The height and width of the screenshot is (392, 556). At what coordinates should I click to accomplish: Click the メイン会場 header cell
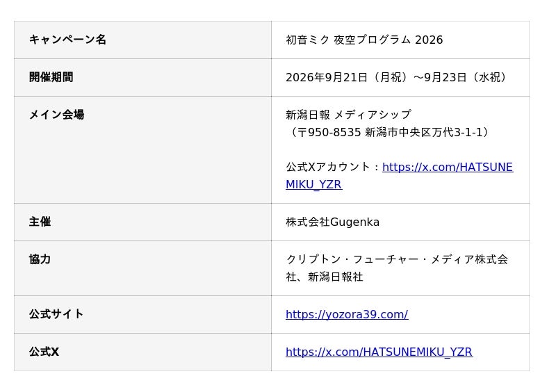click(x=142, y=149)
